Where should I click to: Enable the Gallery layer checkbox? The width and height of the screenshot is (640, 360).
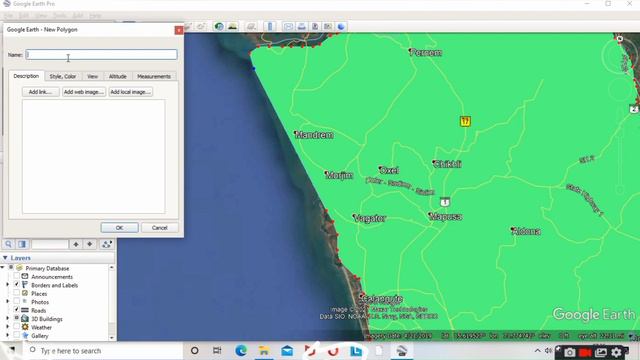point(17,335)
